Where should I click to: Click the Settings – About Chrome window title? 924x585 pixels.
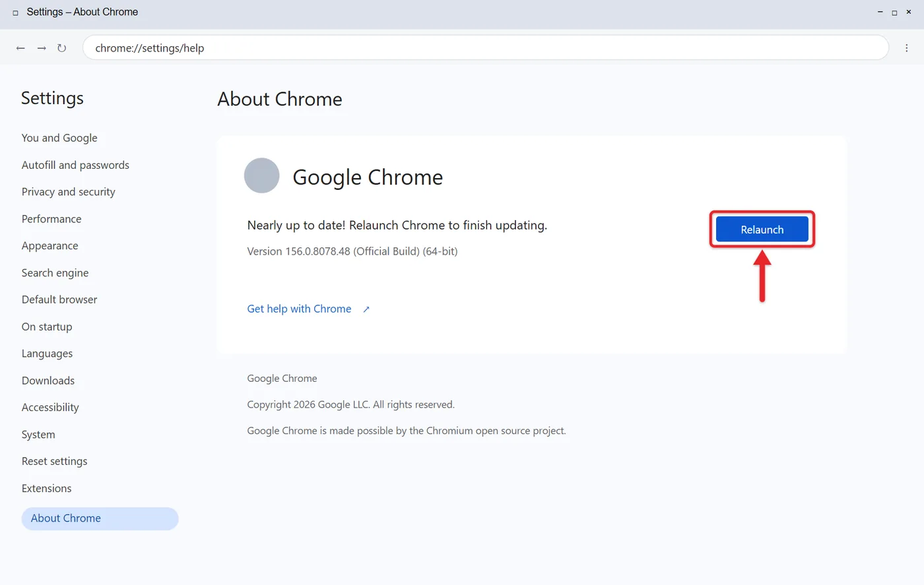coord(82,12)
